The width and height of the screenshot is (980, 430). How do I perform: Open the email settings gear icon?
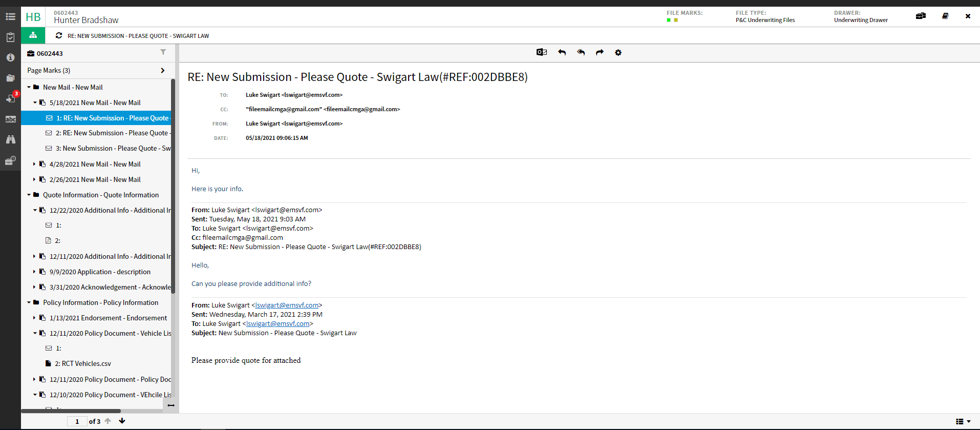(618, 53)
